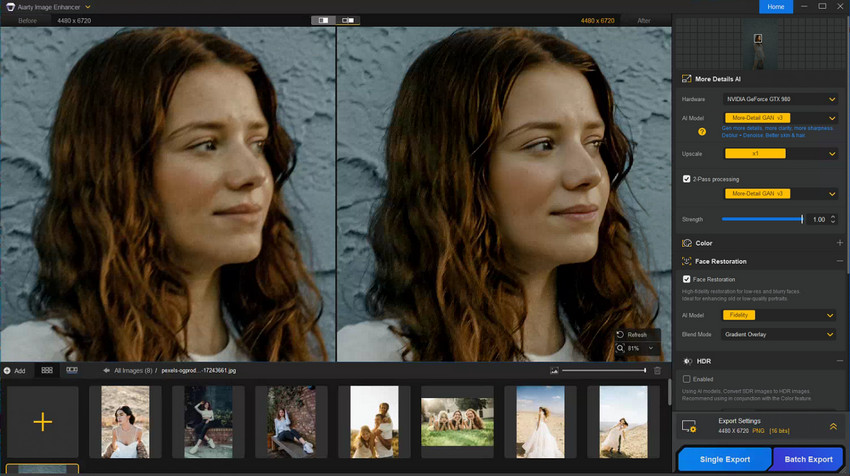Viewport: 850px width, 476px height.
Task: Click the More Details AI panel icon
Action: pyautogui.click(x=686, y=79)
